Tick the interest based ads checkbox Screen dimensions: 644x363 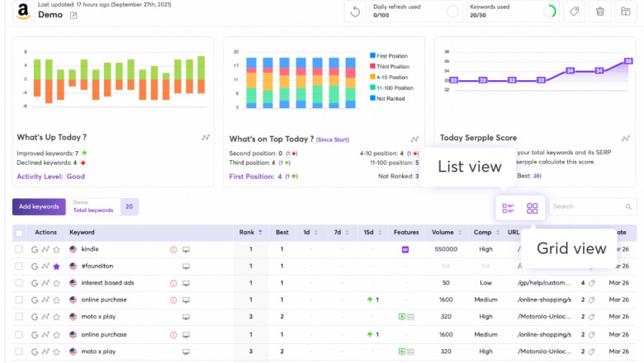tap(19, 284)
